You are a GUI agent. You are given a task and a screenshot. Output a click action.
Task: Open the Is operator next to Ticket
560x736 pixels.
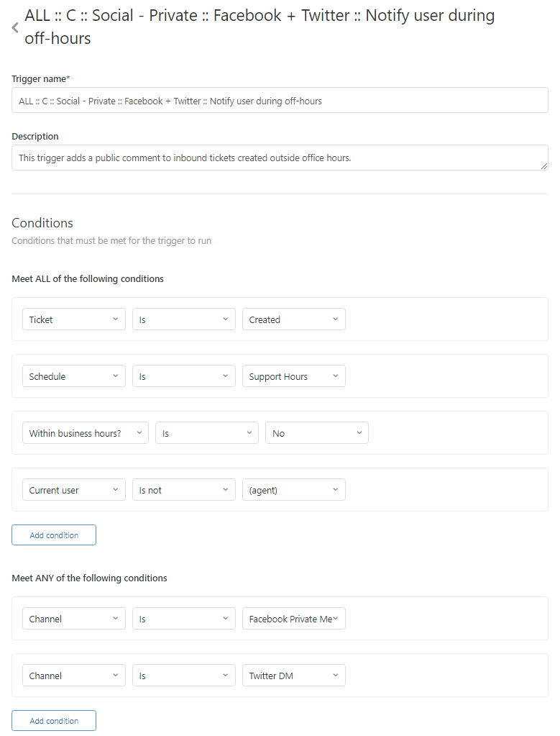pos(183,319)
